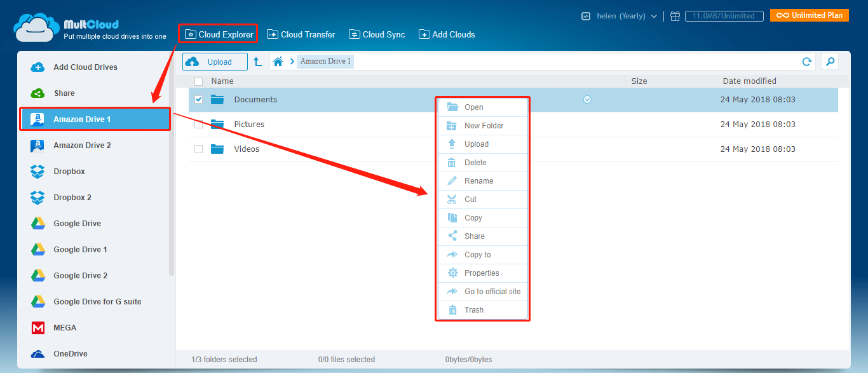868x373 pixels.
Task: Click the Videos folder icon
Action: pos(217,149)
